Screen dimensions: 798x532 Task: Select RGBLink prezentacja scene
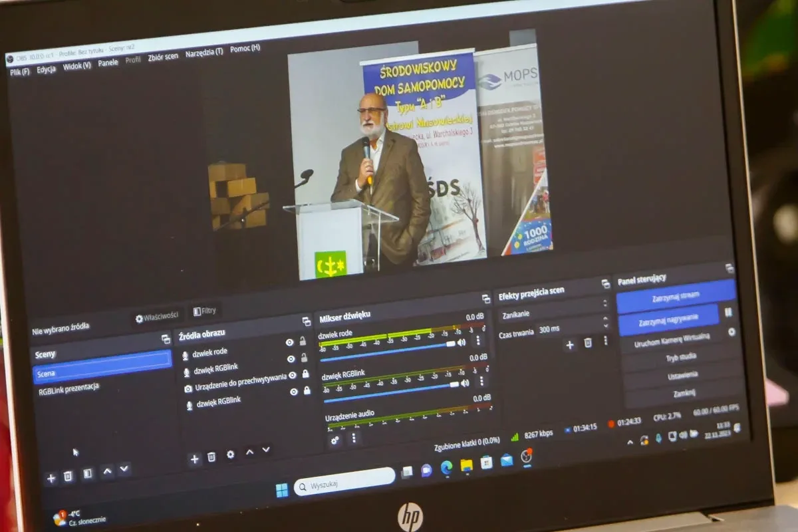click(x=68, y=388)
